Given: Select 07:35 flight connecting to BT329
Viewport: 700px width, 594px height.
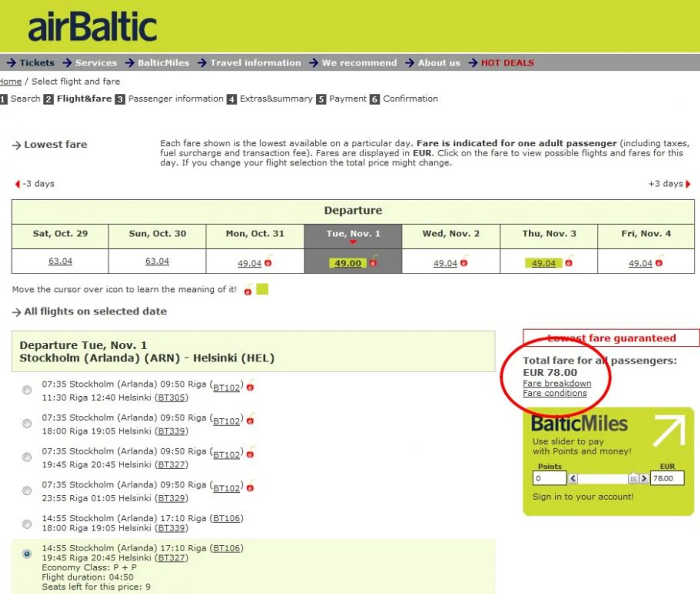Looking at the screenshot, I should 27,491.
